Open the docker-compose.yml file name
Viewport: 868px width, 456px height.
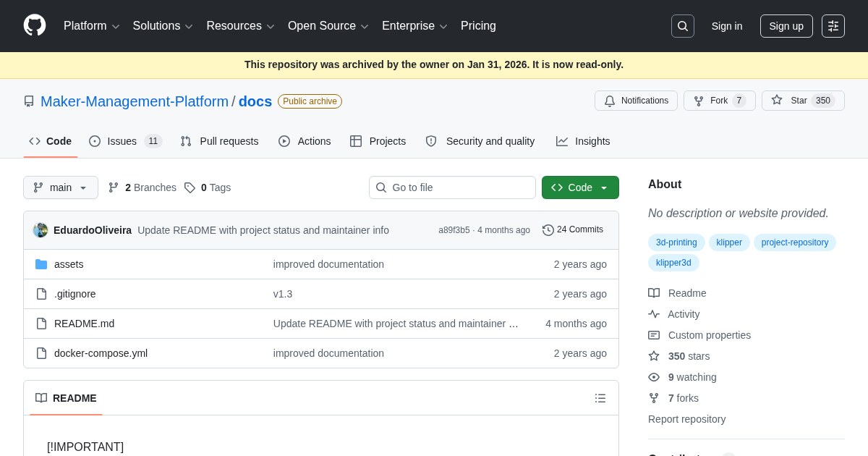click(x=101, y=353)
